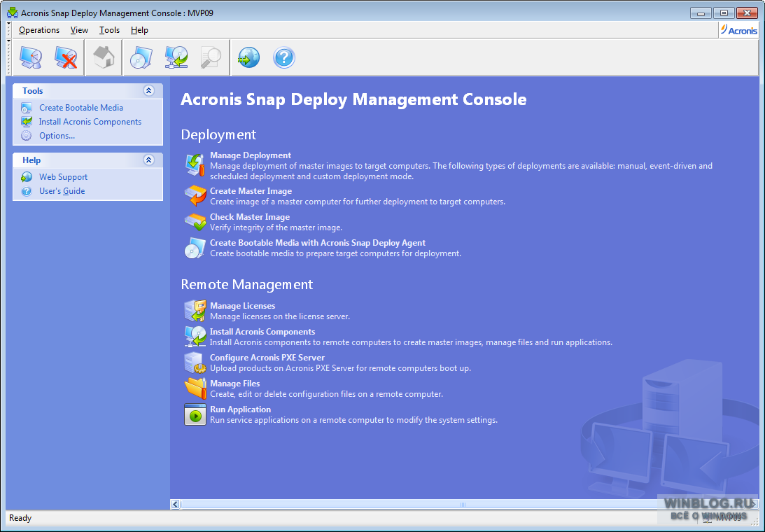Click the blue question mark Help toolbar icon
Screen dimensions: 765x532
pyautogui.click(x=284, y=57)
